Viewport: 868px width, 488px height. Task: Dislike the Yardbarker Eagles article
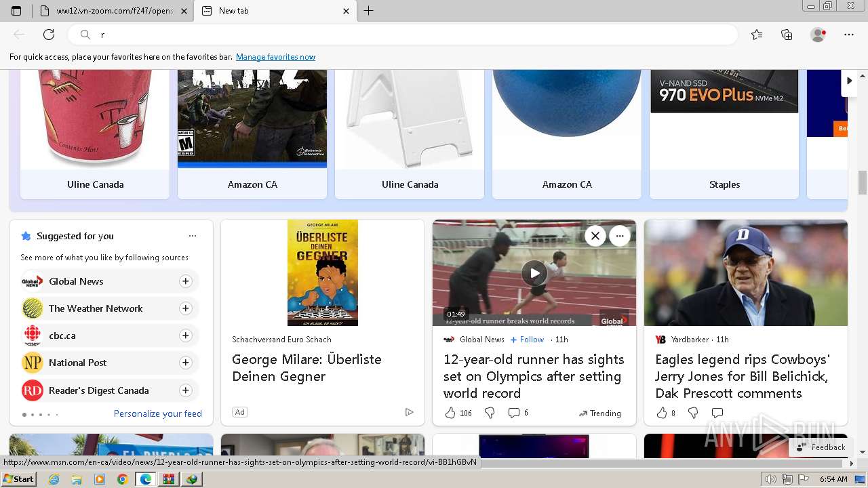pyautogui.click(x=692, y=413)
